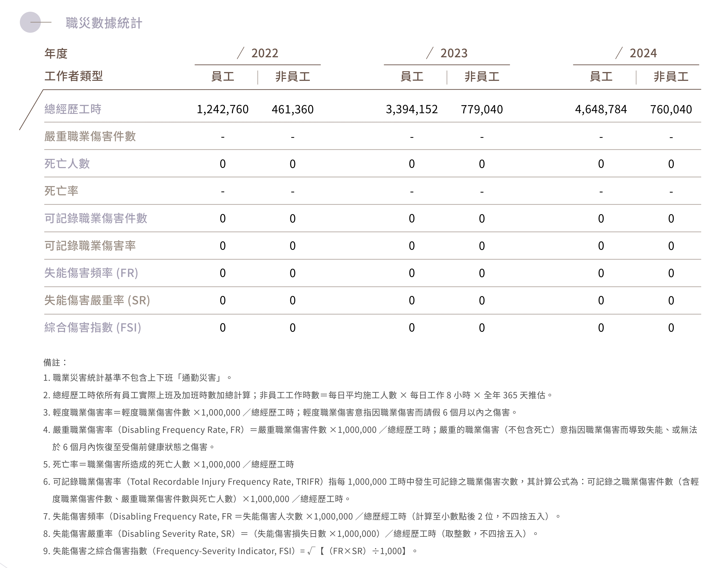This screenshot has width=728, height=568.
Task: Select the 2023 year column header
Action: coord(454,53)
